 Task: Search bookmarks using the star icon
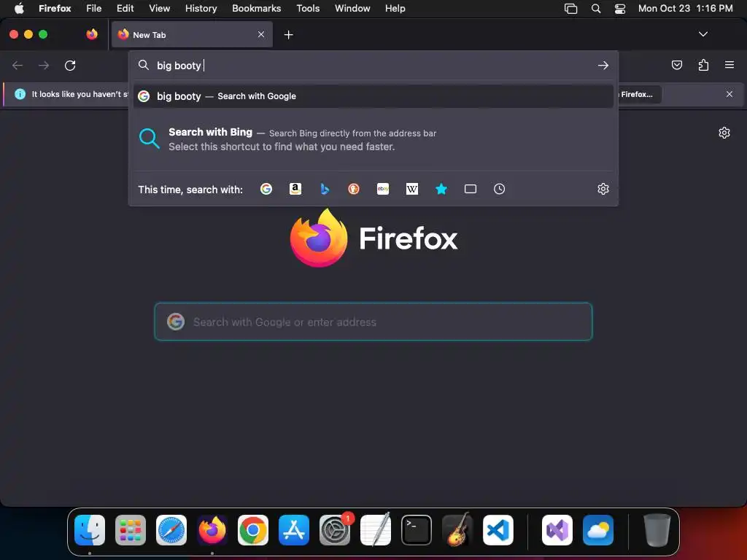tap(441, 189)
